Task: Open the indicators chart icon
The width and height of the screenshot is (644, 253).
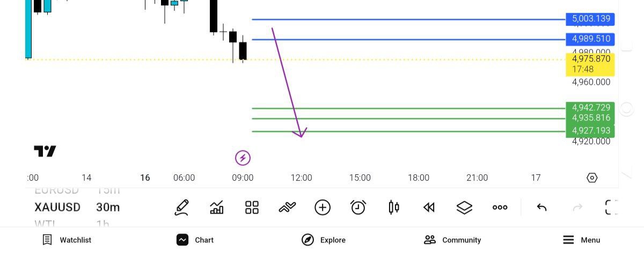Action: click(217, 207)
